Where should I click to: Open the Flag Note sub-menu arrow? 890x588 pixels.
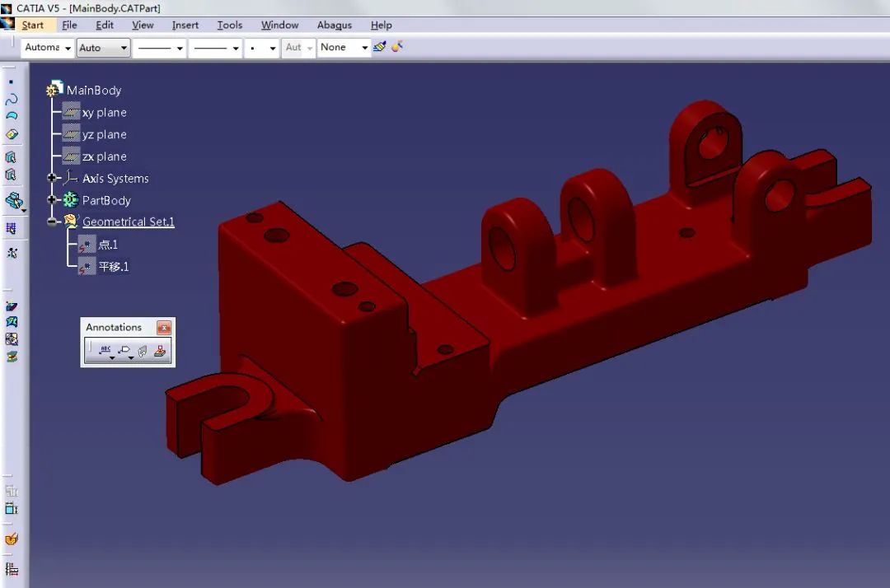pyautogui.click(x=131, y=358)
